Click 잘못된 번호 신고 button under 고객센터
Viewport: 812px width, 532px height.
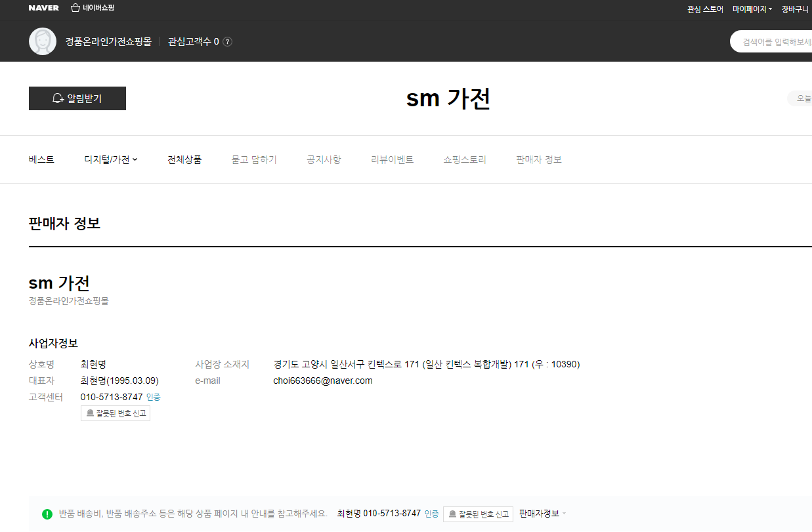[x=116, y=413]
